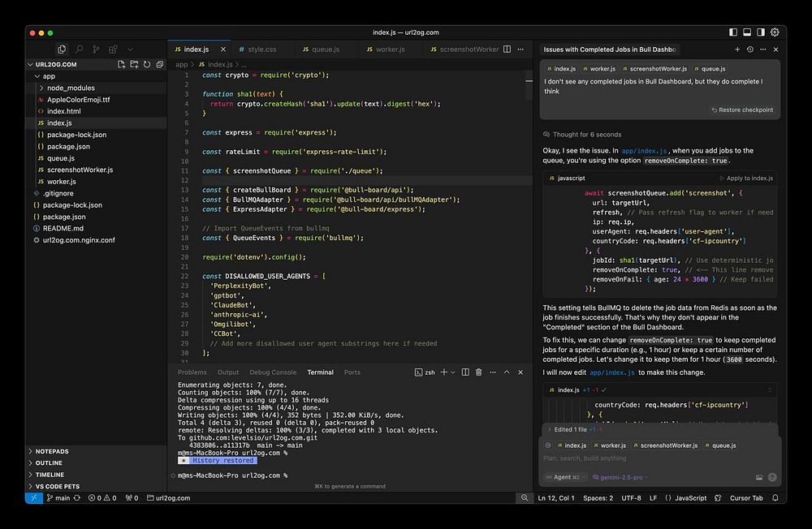Expand the OUTLINE section in sidebar

[49, 463]
